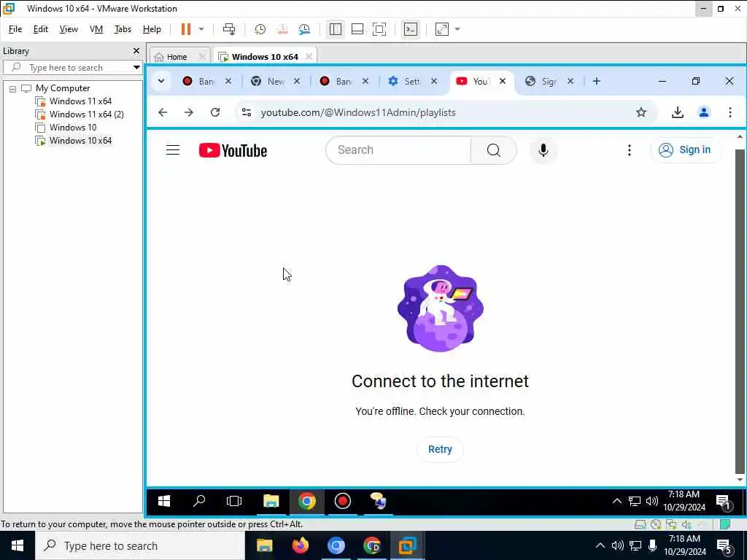This screenshot has width=747, height=560.
Task: Open YouTube settings three-dot menu
Action: [630, 150]
